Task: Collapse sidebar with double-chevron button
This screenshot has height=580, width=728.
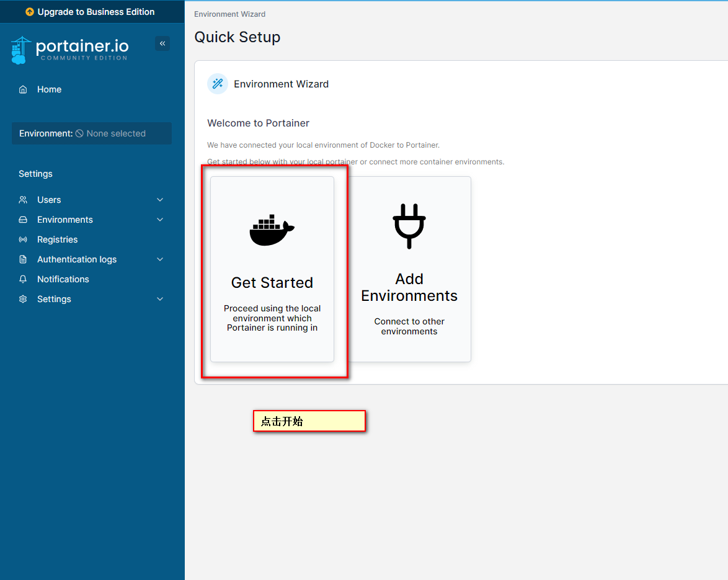Action: click(162, 43)
